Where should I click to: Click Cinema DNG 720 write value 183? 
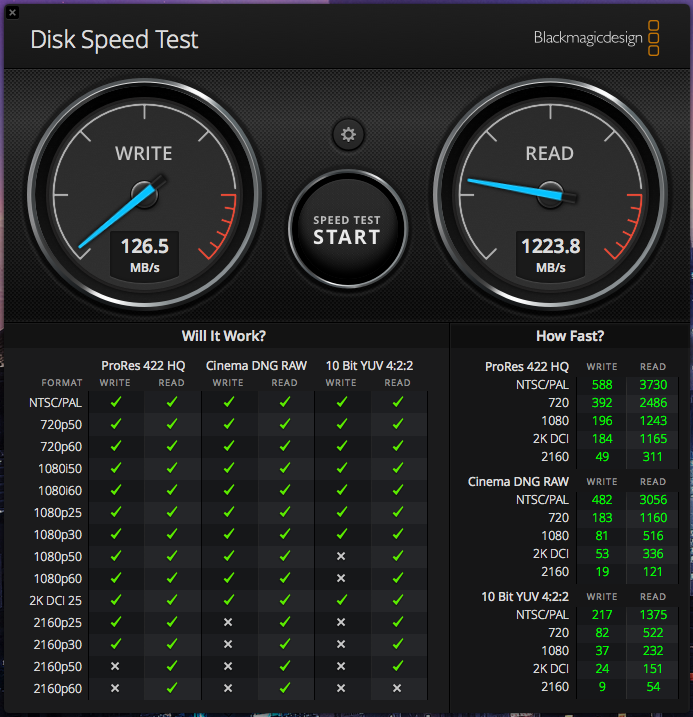[x=602, y=518]
